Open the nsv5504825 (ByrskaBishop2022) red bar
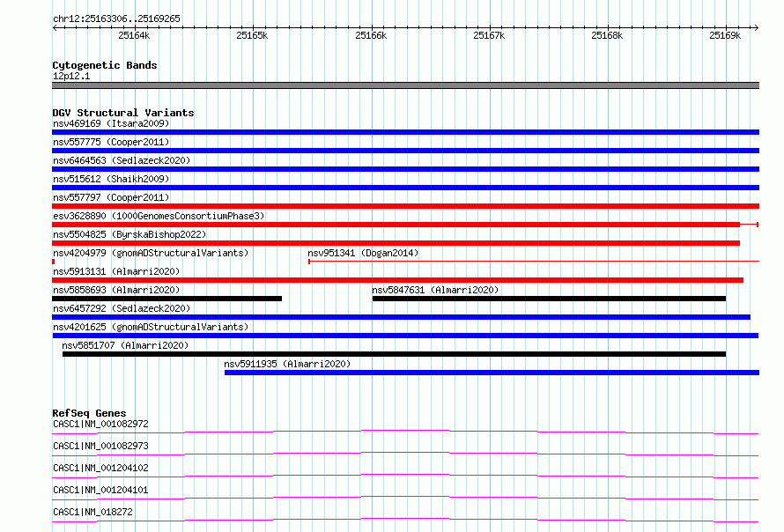The image size is (784, 532). (396, 243)
